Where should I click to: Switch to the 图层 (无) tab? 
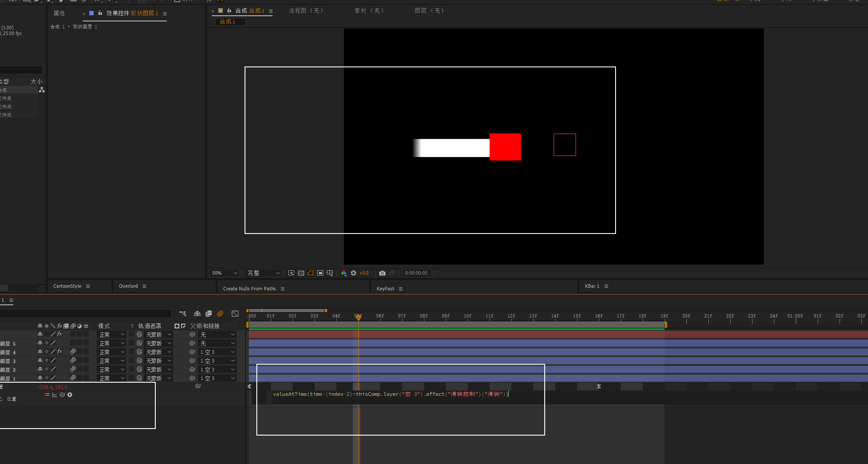(429, 10)
